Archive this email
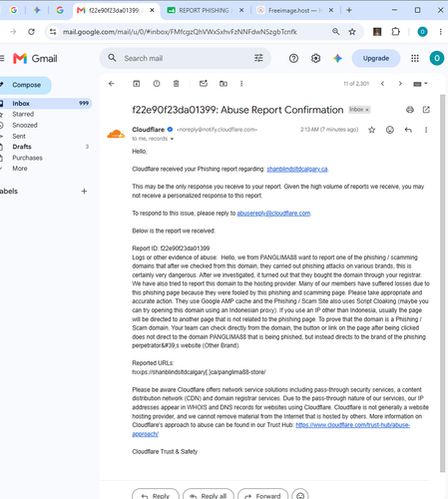 (137, 84)
